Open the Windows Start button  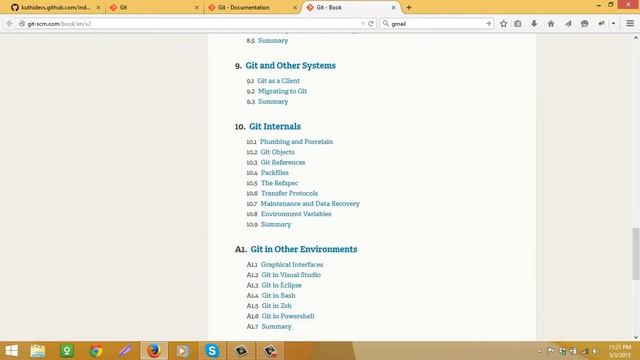(11, 351)
